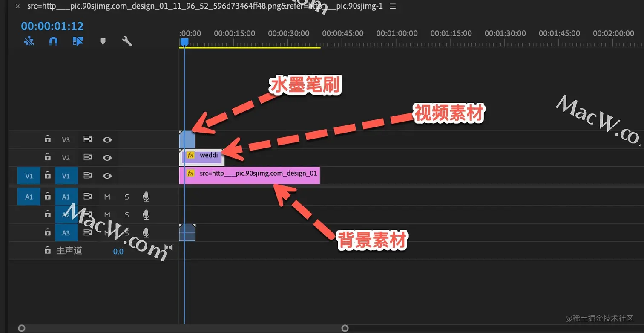The width and height of the screenshot is (644, 333).
Task: Toggle the Linked Selection icon
Action: pyautogui.click(x=78, y=41)
